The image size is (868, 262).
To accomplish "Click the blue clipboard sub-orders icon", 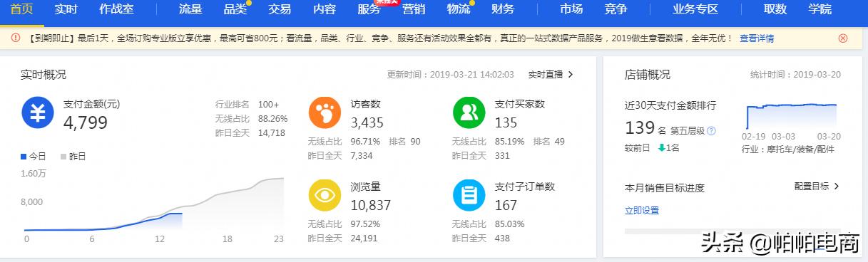I will point(469,195).
